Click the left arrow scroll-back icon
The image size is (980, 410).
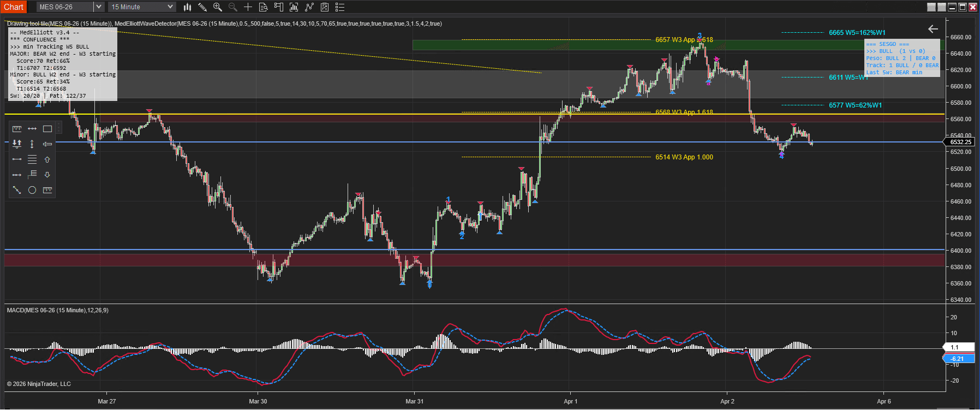[933, 29]
